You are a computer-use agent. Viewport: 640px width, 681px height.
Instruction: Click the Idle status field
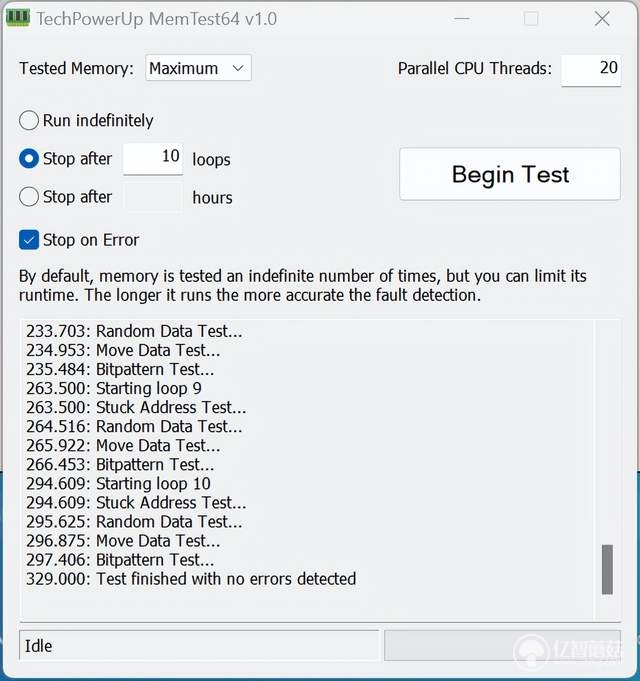[199, 646]
